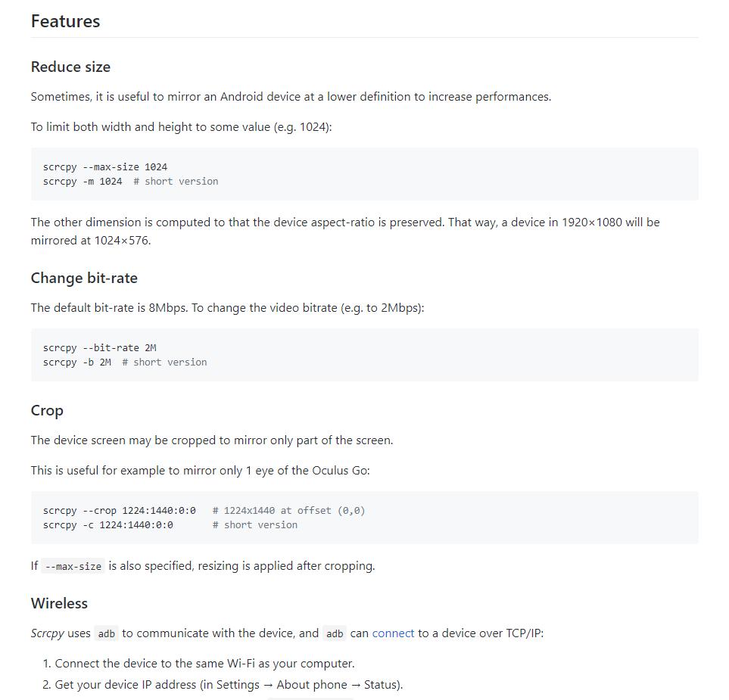
Task: Click the "Connect the device to the same Wi-Fi" step
Action: [204, 664]
